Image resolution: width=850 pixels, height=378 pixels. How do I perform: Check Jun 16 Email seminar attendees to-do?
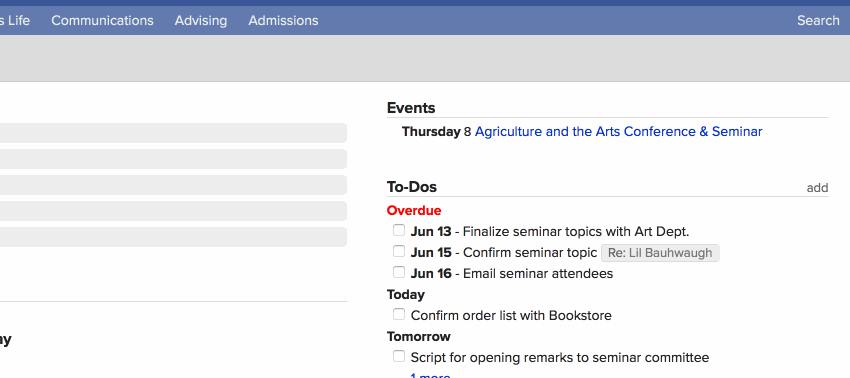point(399,272)
